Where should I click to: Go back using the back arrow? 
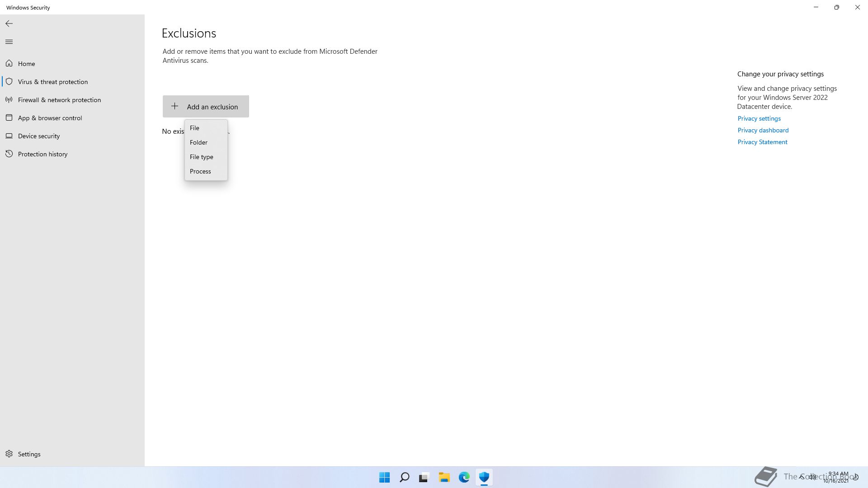pyautogui.click(x=9, y=23)
